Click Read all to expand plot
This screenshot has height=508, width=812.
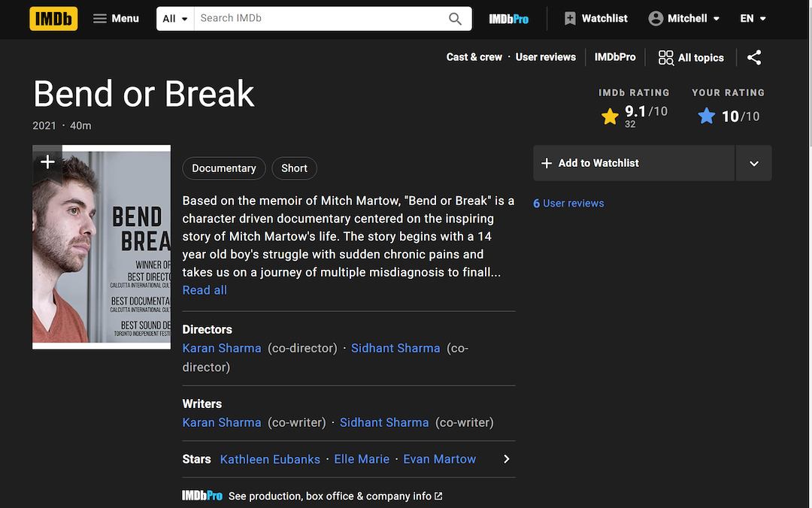pyautogui.click(x=205, y=290)
